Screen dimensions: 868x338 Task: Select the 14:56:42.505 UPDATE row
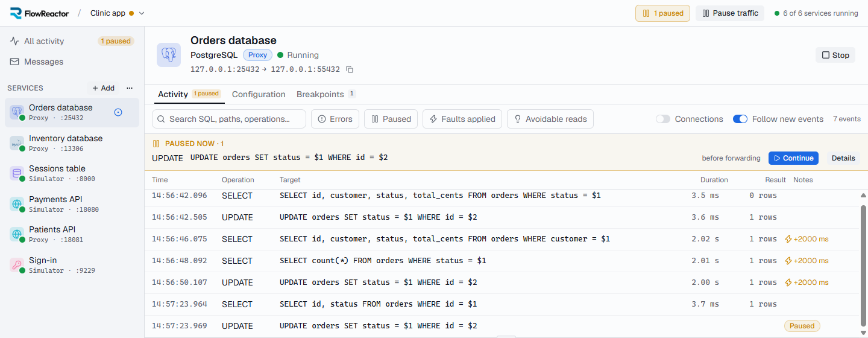[x=502, y=217]
